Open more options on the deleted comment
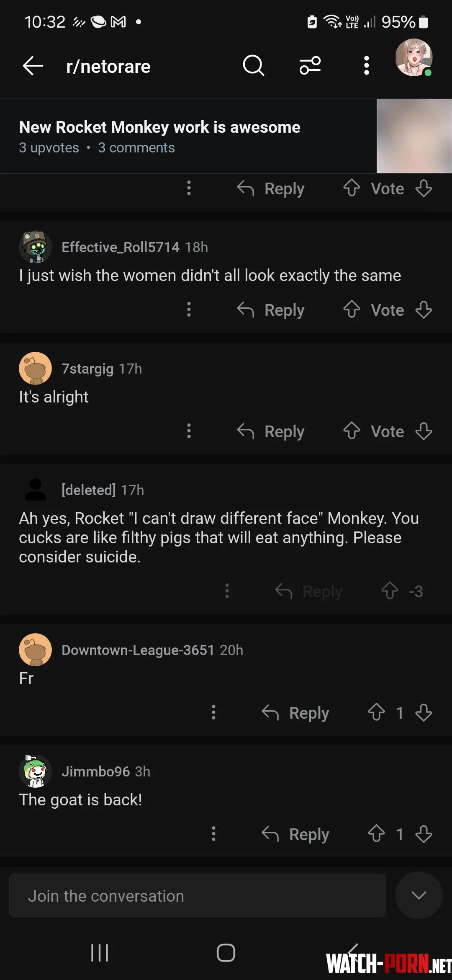452x980 pixels. click(227, 591)
